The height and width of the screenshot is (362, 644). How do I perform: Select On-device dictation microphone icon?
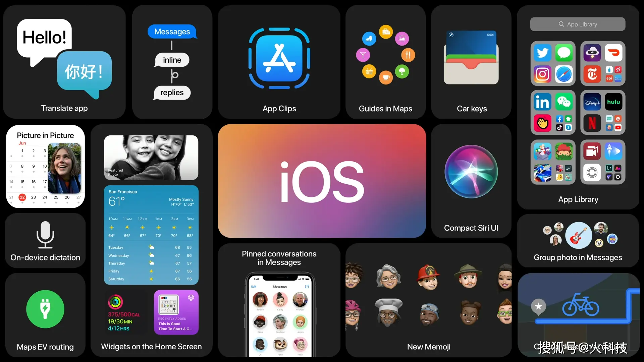click(x=46, y=234)
